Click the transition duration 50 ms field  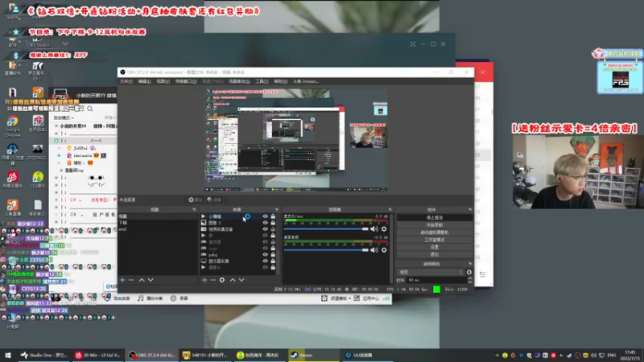point(437,280)
